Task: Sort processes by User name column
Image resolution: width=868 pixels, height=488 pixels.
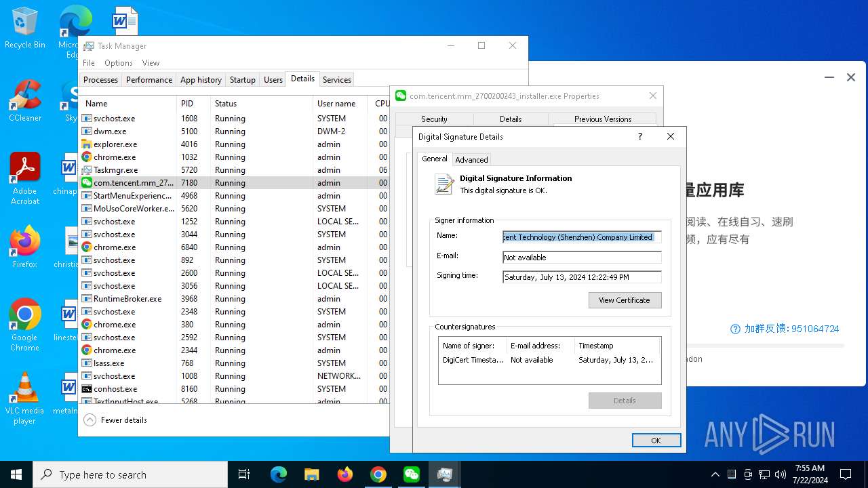Action: (341, 104)
